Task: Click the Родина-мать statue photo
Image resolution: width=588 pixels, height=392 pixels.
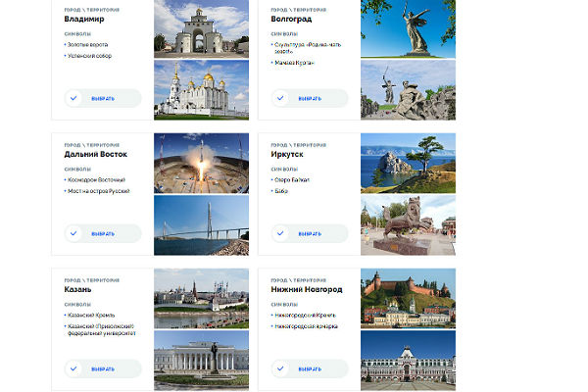Action: [x=408, y=29]
